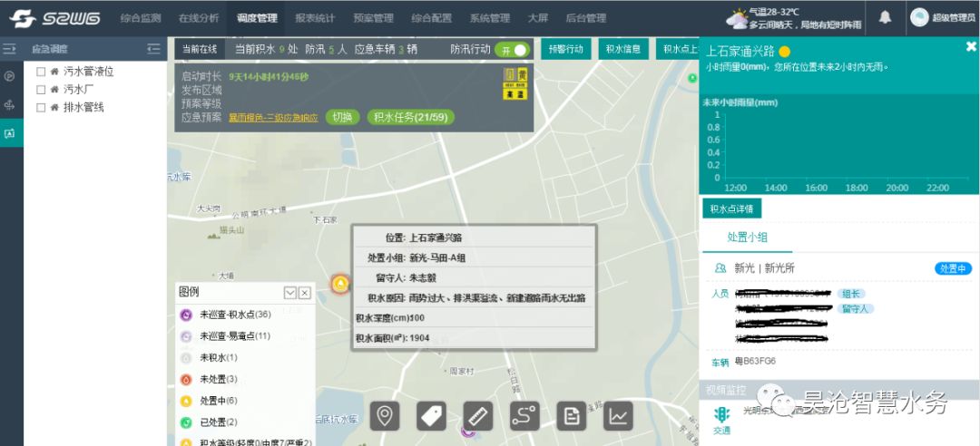Click the 预警行动 button
980x446 pixels.
tap(565, 49)
